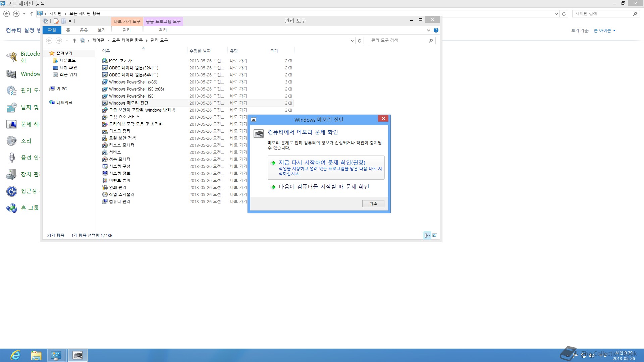This screenshot has height=362, width=644.
Task: Open the Control Panel address bar dropdown
Action: [556, 14]
